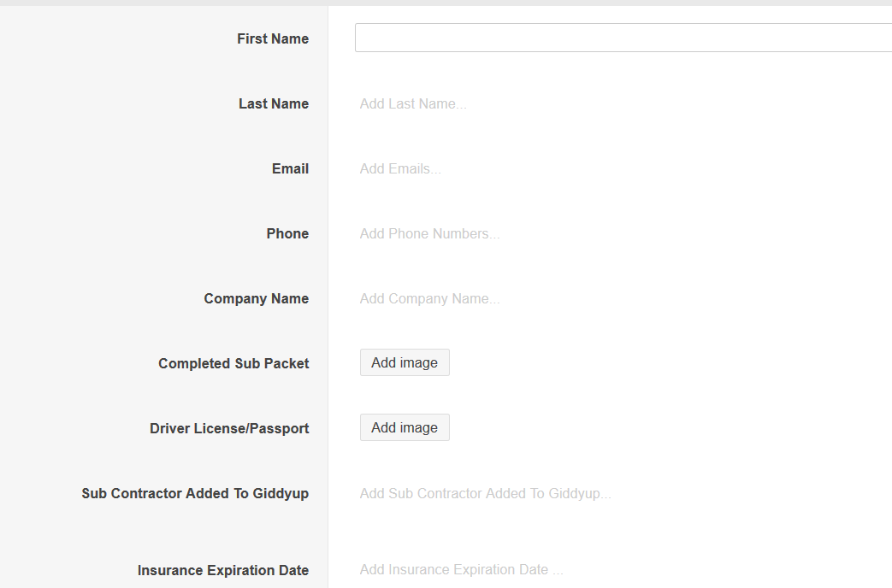Click the Last Name label
This screenshot has width=892, height=588.
pyautogui.click(x=274, y=103)
